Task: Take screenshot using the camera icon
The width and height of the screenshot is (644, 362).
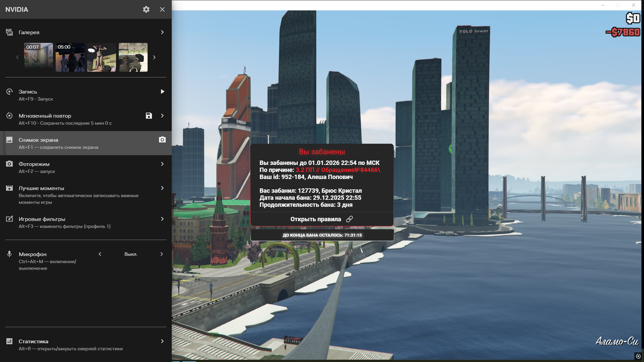Action: point(162,140)
